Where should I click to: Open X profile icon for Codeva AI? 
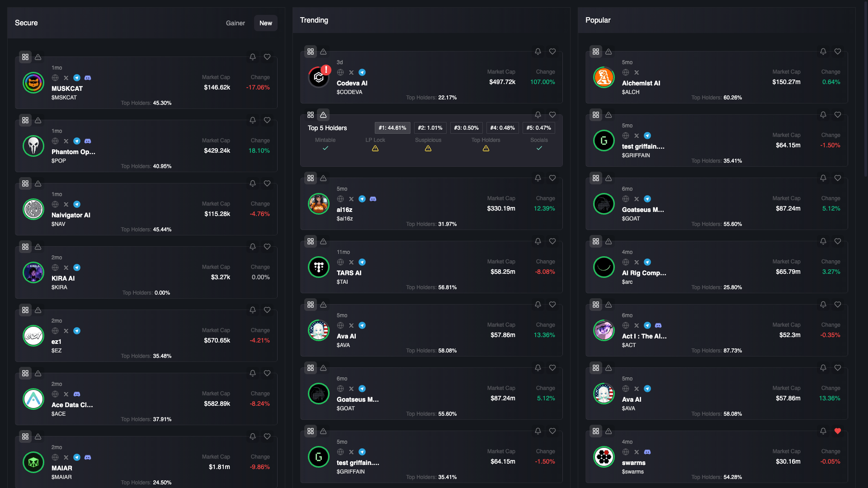point(351,72)
